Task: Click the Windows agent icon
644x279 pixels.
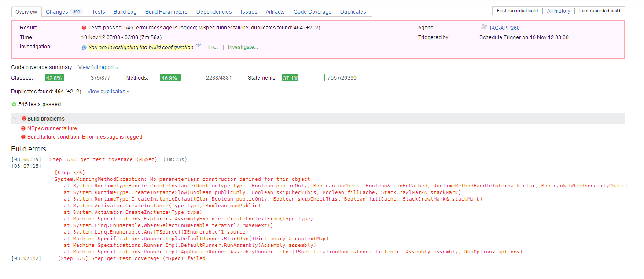Action: coord(484,27)
